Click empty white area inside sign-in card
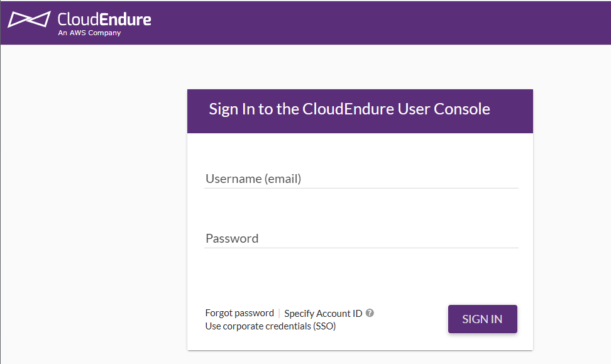This screenshot has height=364, width=611. click(361, 277)
